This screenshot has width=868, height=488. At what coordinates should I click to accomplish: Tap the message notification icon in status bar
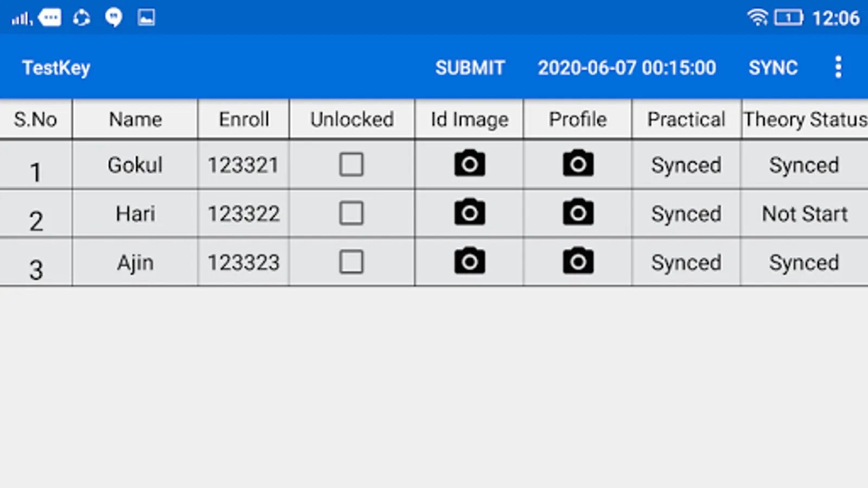click(50, 18)
